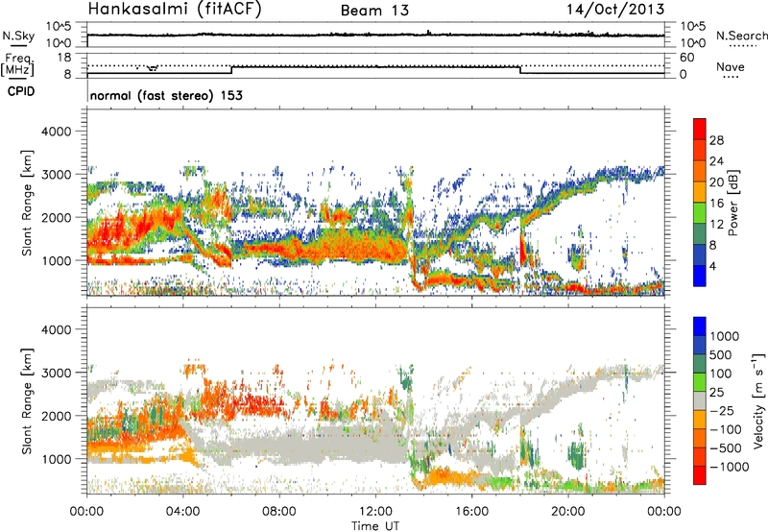Click the 'Nave' legend label

[x=730, y=66]
